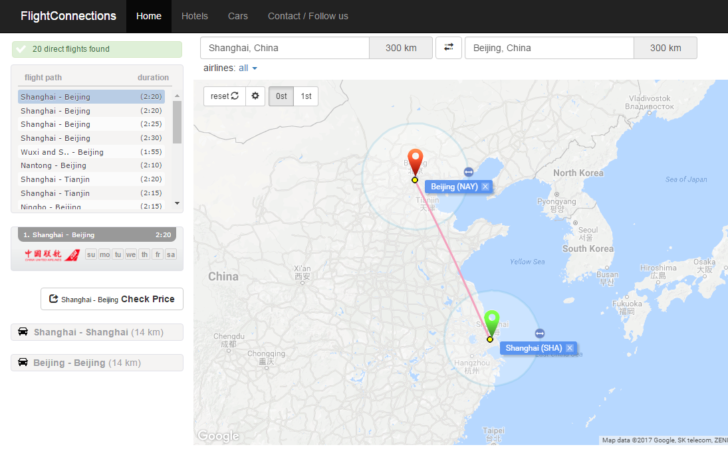Select Shanghai - Tianjin (2:20) flight
The image size is (728, 459).
(x=91, y=180)
